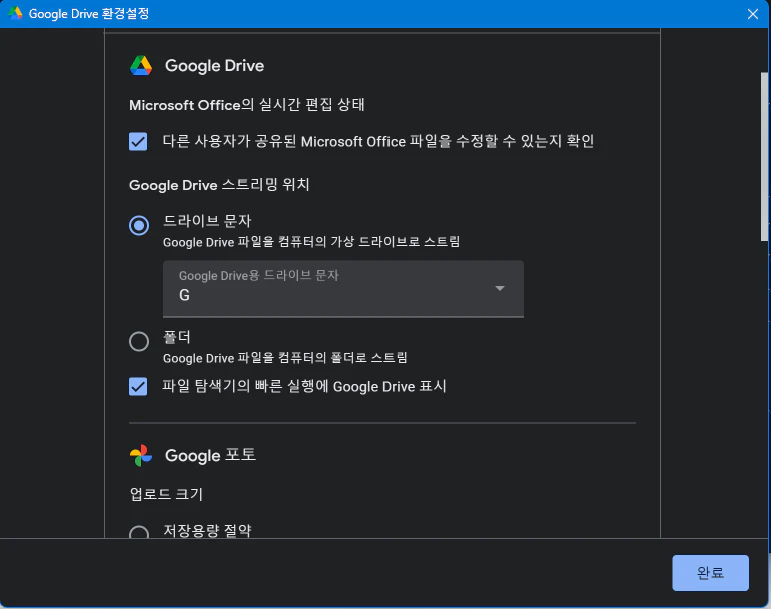Toggle 파일 탐색기의 빠른 실행에 Google Drive 표시 checkbox

coord(138,386)
